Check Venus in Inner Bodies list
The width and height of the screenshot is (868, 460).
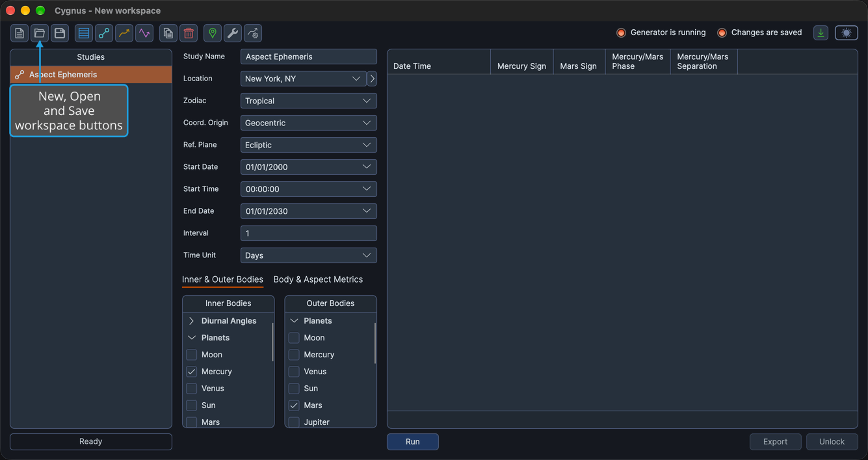coord(192,389)
